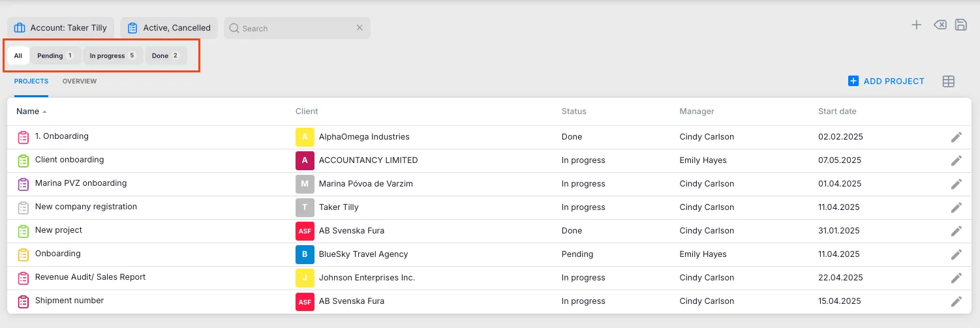Clear filters using the backspace icon
This screenshot has height=328, width=980.
click(x=940, y=25)
